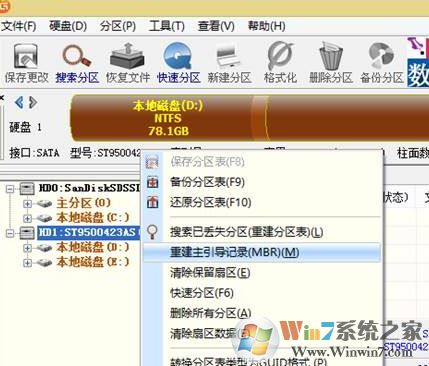Open the 硬盘(D) menu

[x=68, y=26]
